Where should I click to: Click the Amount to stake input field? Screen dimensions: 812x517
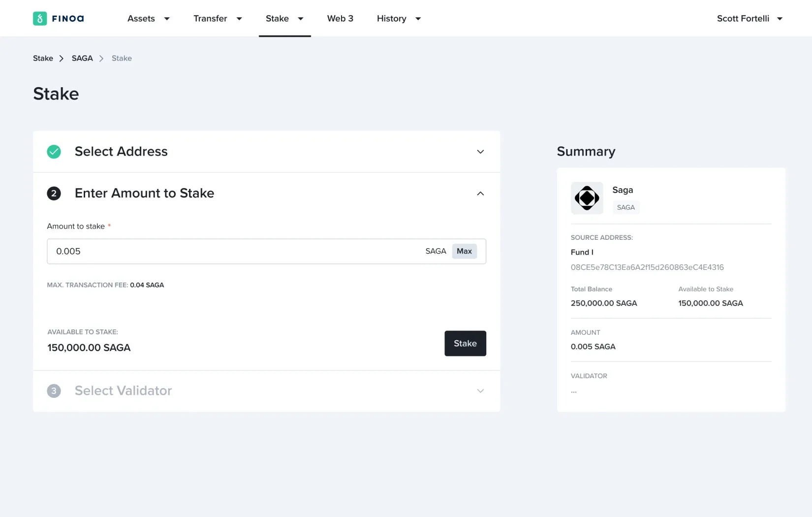click(266, 251)
